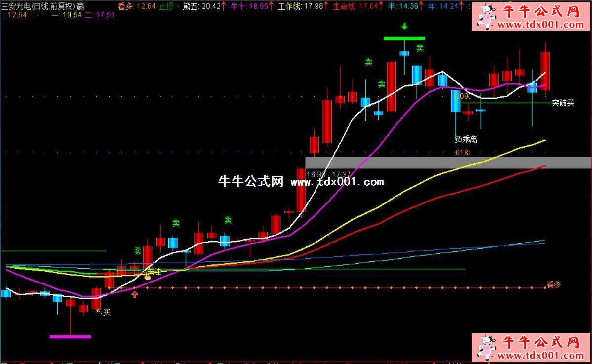592x364 pixels.
Task: Select the green horizontal bar above the peak candle
Action: click(x=404, y=38)
